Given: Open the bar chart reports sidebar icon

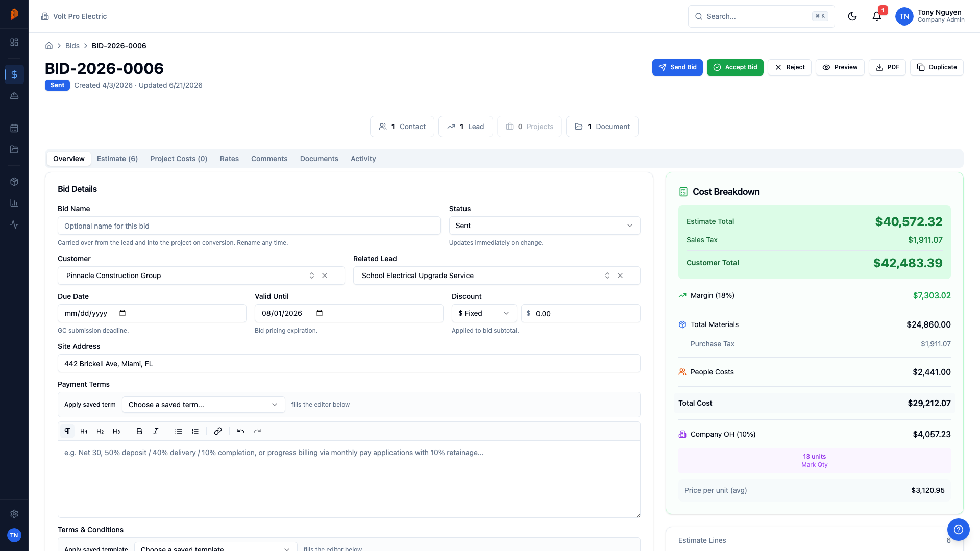Looking at the screenshot, I should [x=14, y=203].
